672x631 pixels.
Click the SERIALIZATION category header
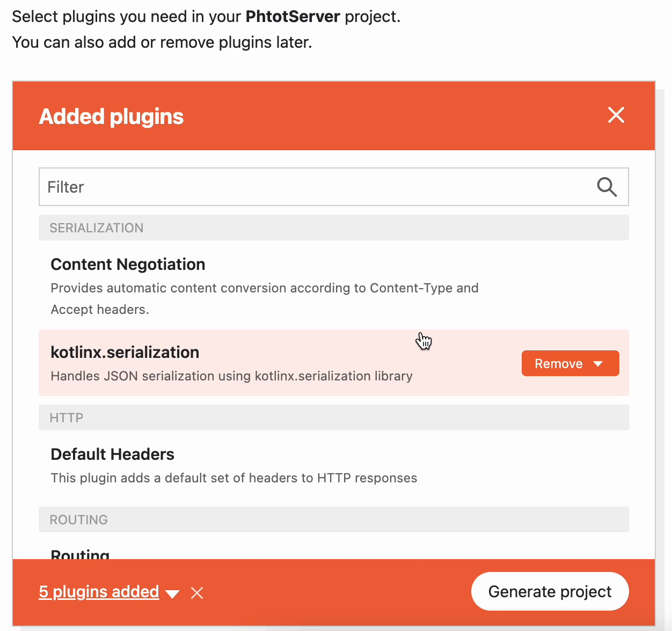pyautogui.click(x=97, y=228)
